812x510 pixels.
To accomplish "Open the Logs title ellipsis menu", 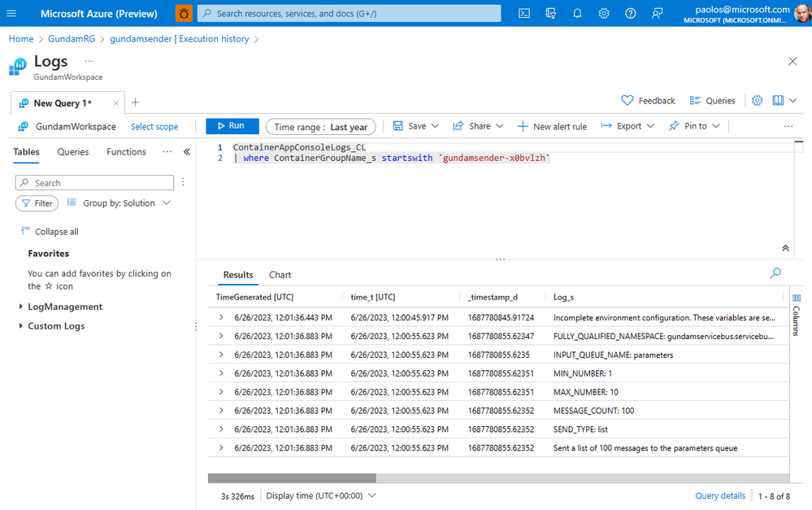I will click(x=89, y=61).
